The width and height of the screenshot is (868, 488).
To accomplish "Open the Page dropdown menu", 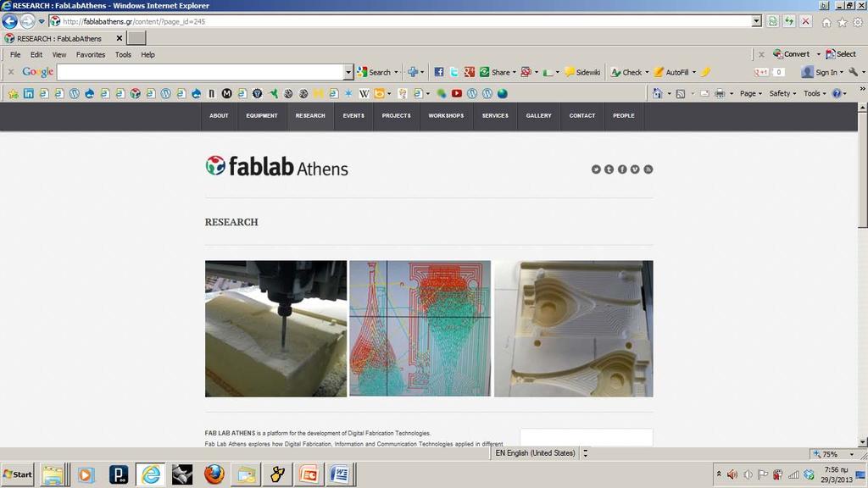I will click(751, 93).
